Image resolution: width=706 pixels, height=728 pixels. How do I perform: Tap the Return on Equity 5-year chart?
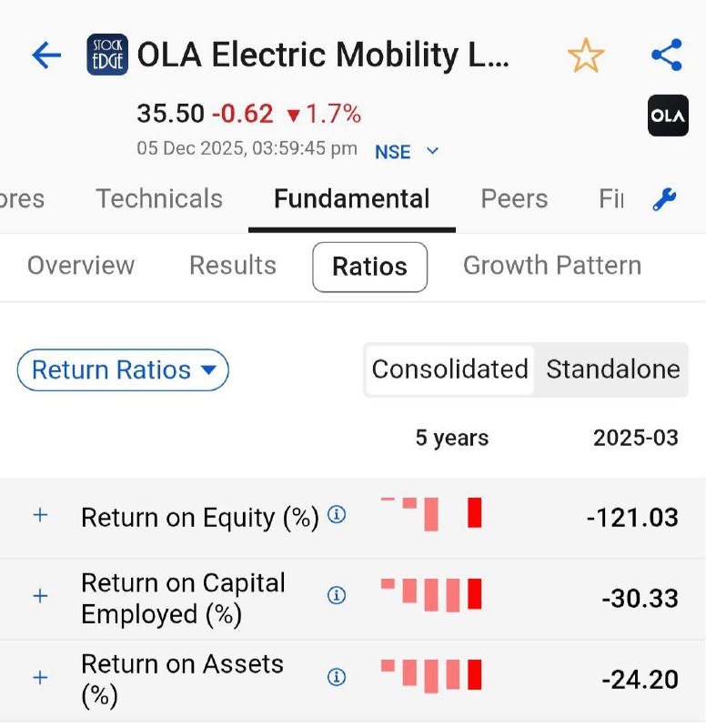click(x=431, y=514)
